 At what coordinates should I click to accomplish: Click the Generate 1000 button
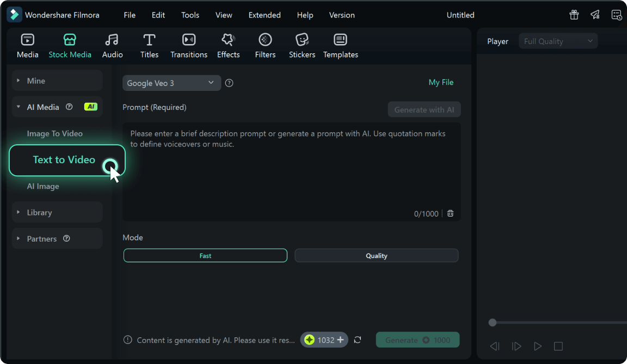coord(417,340)
